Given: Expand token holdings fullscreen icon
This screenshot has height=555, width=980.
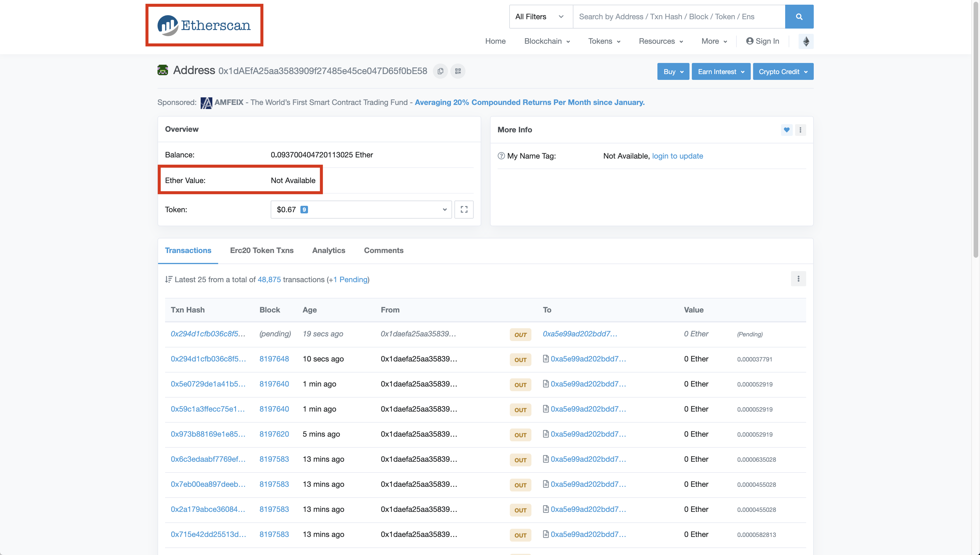Looking at the screenshot, I should [x=464, y=210].
